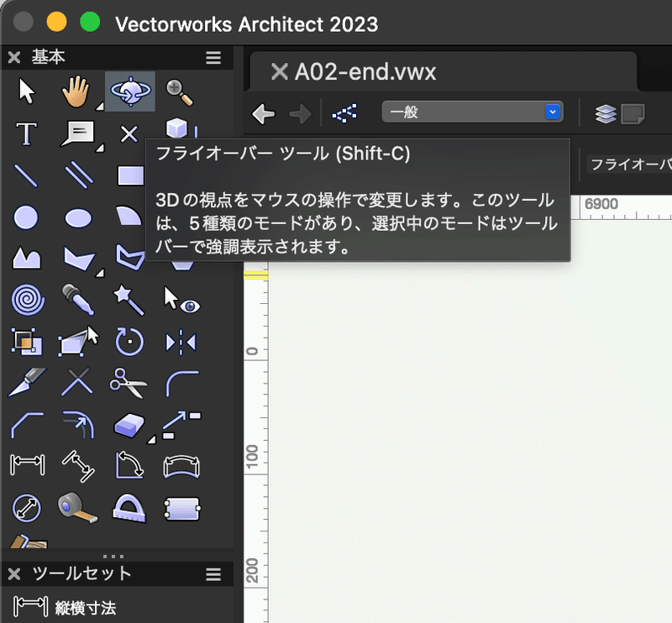The height and width of the screenshot is (623, 672).
Task: Select the Rotate tool
Action: click(129, 342)
